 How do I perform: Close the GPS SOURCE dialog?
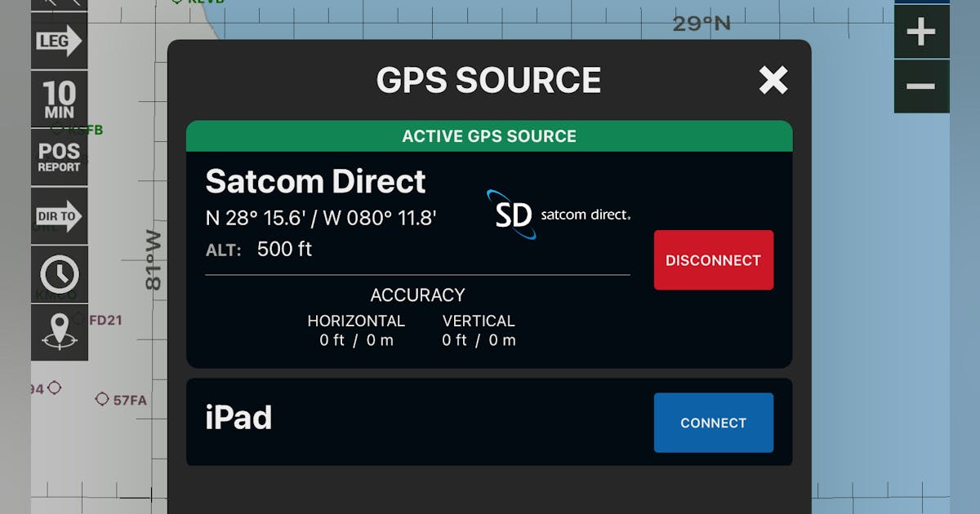773,81
